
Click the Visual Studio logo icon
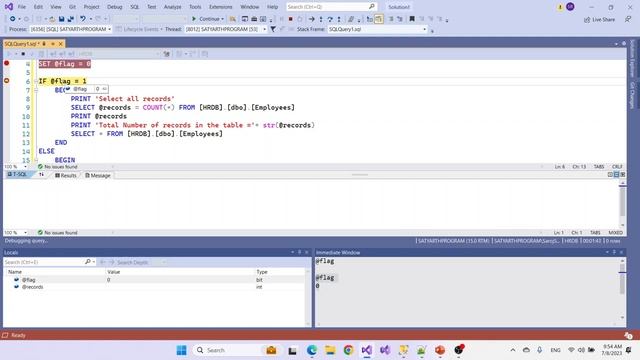(x=9, y=7)
